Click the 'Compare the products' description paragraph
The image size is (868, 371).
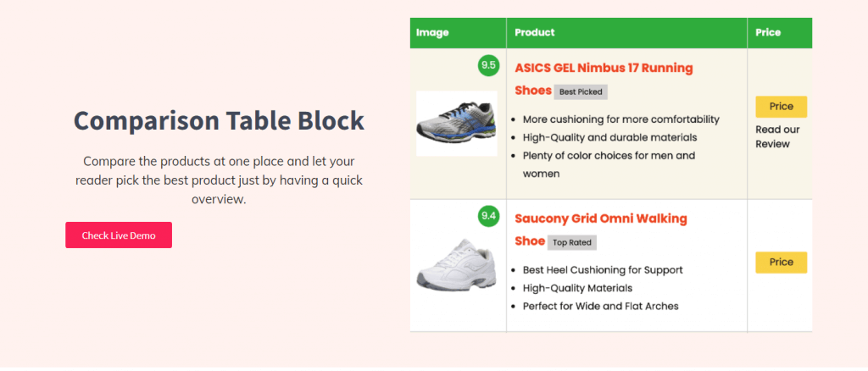pyautogui.click(x=220, y=180)
